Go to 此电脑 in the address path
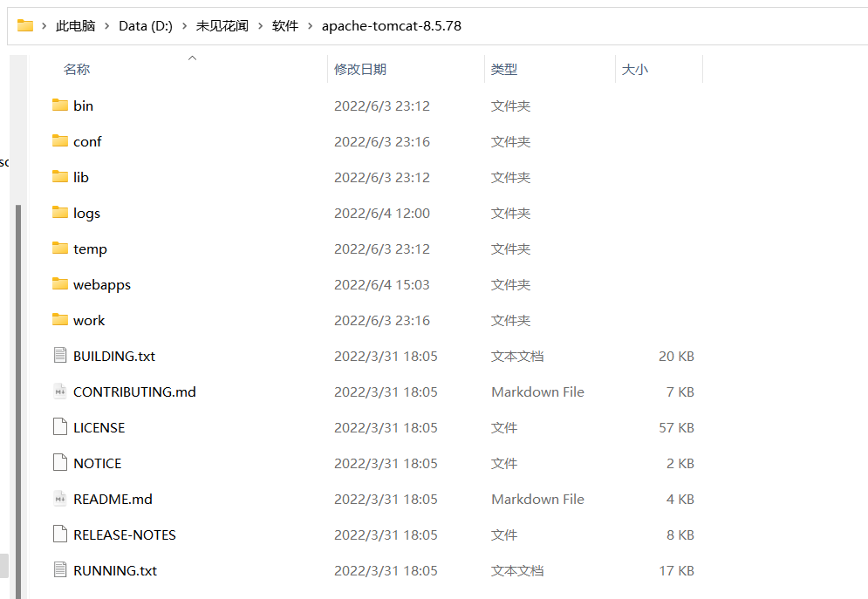Viewport: 868px width, 599px height. pyautogui.click(x=75, y=26)
